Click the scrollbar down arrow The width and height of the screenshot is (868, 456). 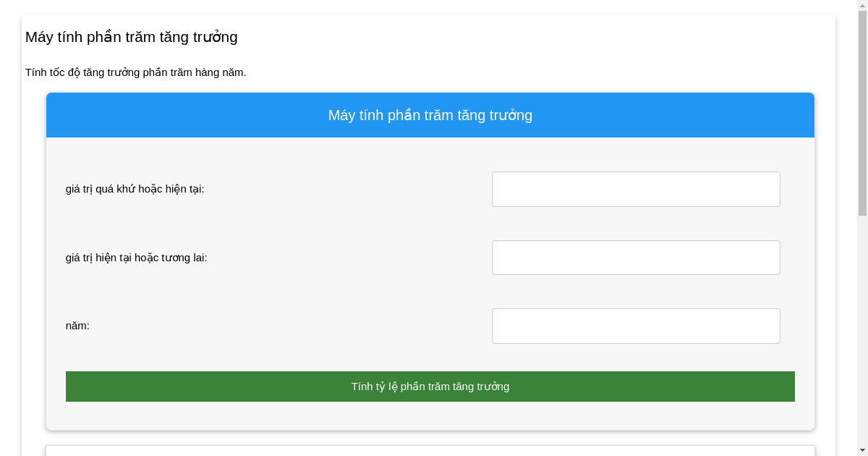tap(862, 449)
